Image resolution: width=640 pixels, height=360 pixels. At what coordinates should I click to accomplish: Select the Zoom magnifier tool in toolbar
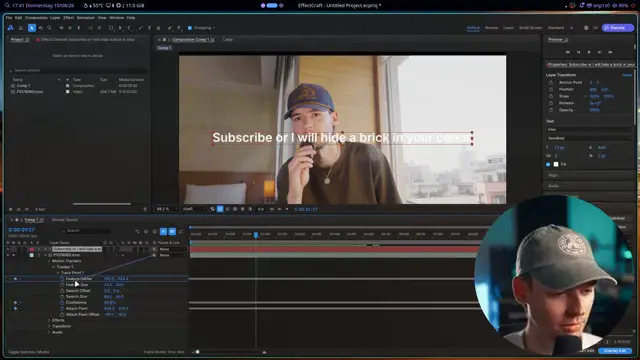49,28
